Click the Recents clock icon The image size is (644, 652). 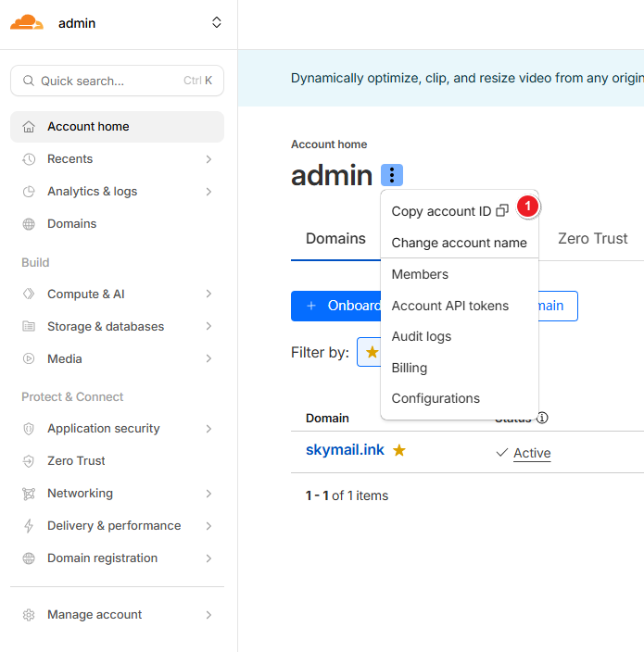(29, 159)
